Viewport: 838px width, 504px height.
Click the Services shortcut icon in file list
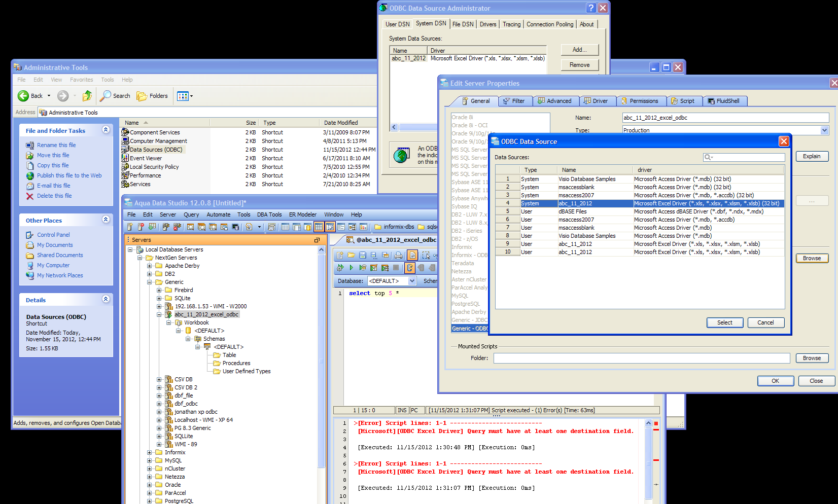click(x=125, y=184)
